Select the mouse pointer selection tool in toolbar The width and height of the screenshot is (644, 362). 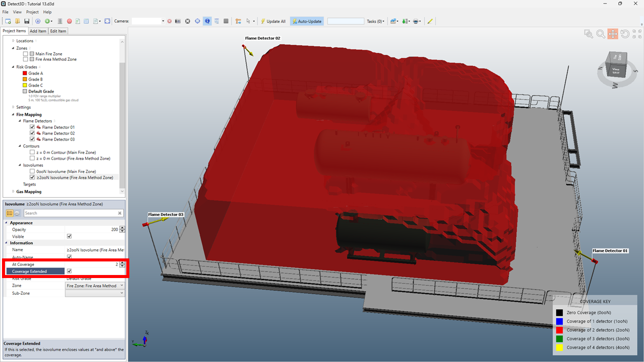coord(248,21)
